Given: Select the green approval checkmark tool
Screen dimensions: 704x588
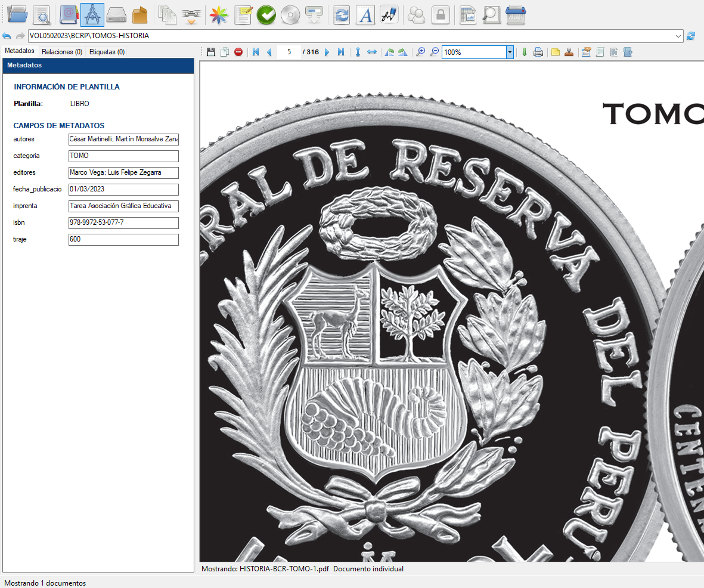Looking at the screenshot, I should [266, 14].
